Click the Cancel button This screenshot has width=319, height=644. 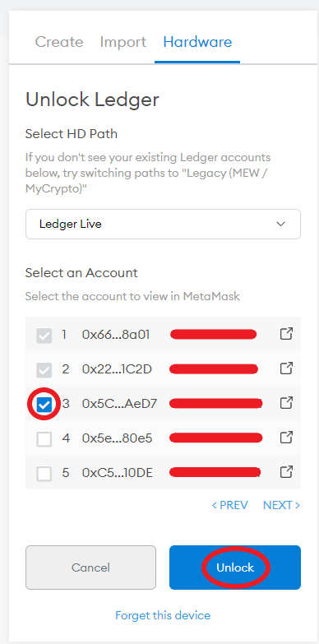click(x=90, y=568)
